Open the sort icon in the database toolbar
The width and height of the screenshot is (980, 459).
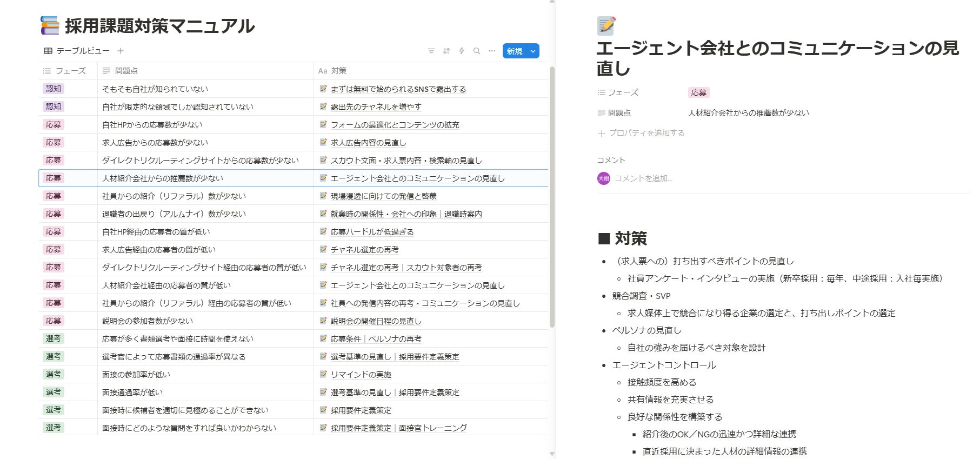(446, 51)
